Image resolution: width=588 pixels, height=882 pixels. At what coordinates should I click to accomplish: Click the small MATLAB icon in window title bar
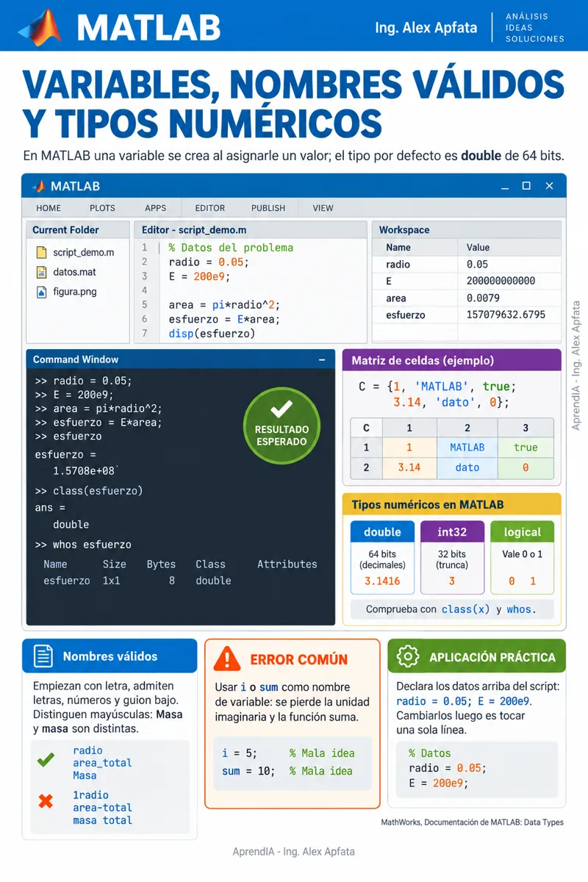point(38,186)
